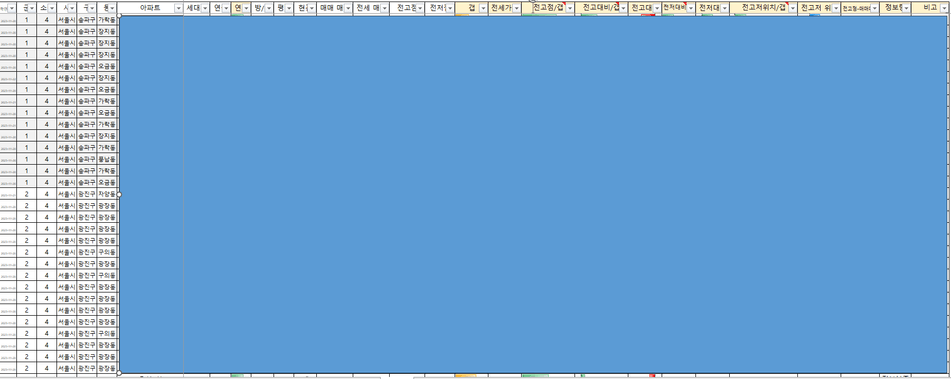Image resolution: width=951 pixels, height=379 pixels.
Task: Open the 전세 매 column filter arrow
Action: (x=385, y=8)
